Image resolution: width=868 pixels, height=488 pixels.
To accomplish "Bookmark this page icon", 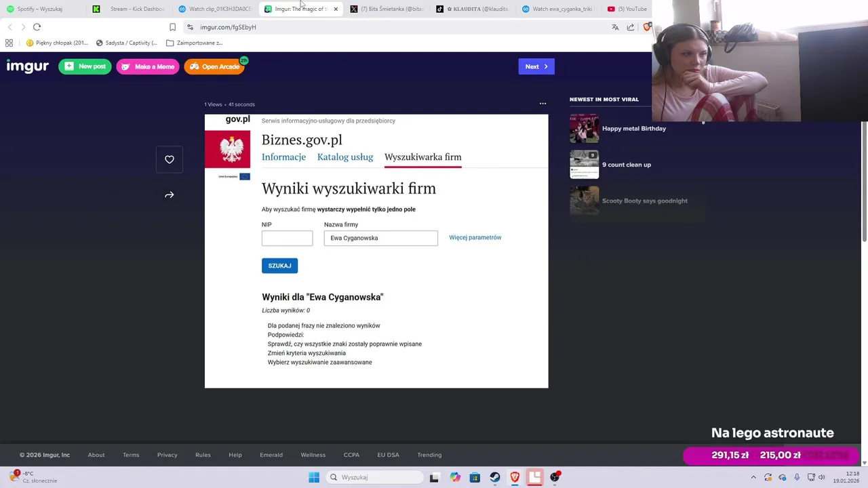I will [x=172, y=27].
